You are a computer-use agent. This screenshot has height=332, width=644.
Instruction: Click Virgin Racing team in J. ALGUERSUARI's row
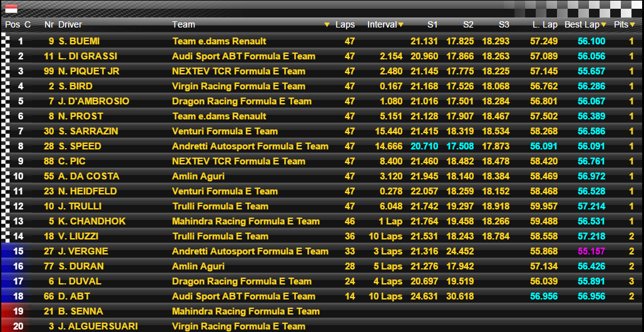pyautogui.click(x=238, y=326)
